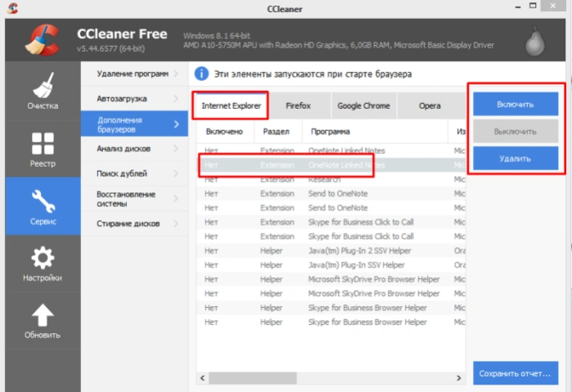Select the highlighted OneNote Linked Notes row
572x392 pixels.
point(331,165)
